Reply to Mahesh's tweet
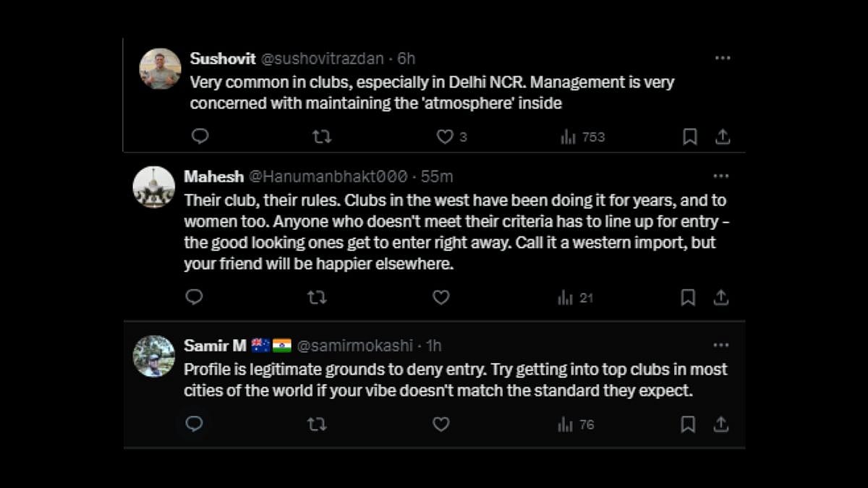This screenshot has height=488, width=868. click(194, 297)
